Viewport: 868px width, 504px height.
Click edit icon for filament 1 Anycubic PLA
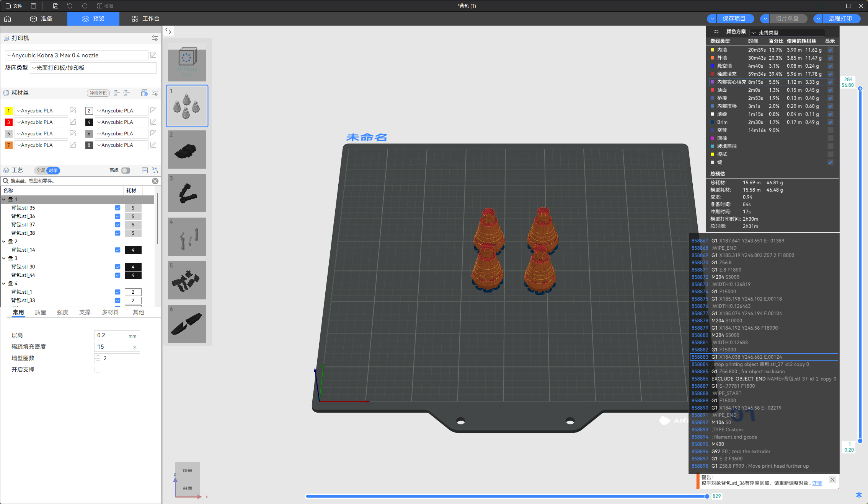(73, 111)
